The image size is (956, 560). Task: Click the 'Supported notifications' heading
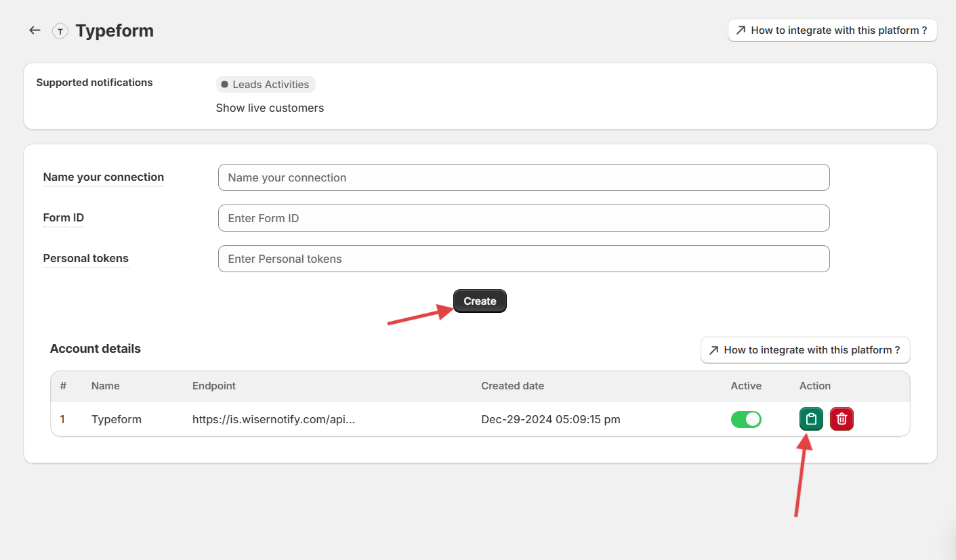coord(94,83)
